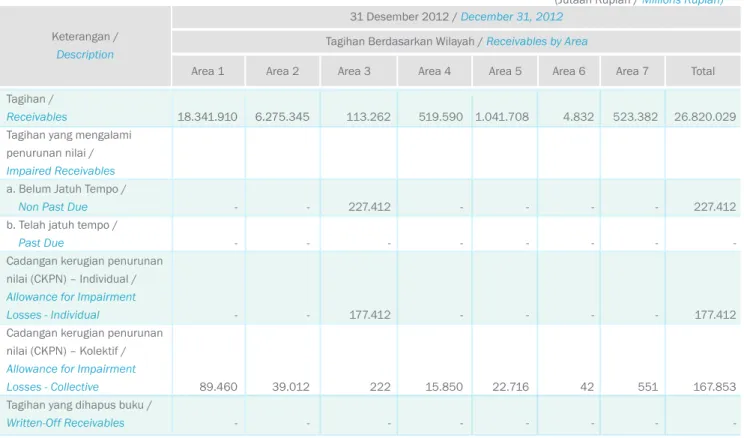Select collective allowance 39.012 in Area 2
This screenshot has width=744, height=438.
pyautogui.click(x=290, y=387)
